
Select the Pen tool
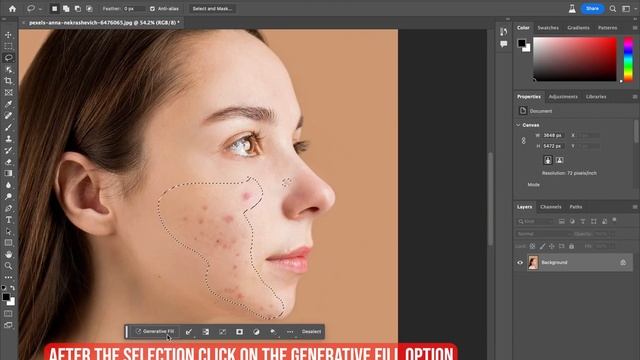[x=8, y=208]
